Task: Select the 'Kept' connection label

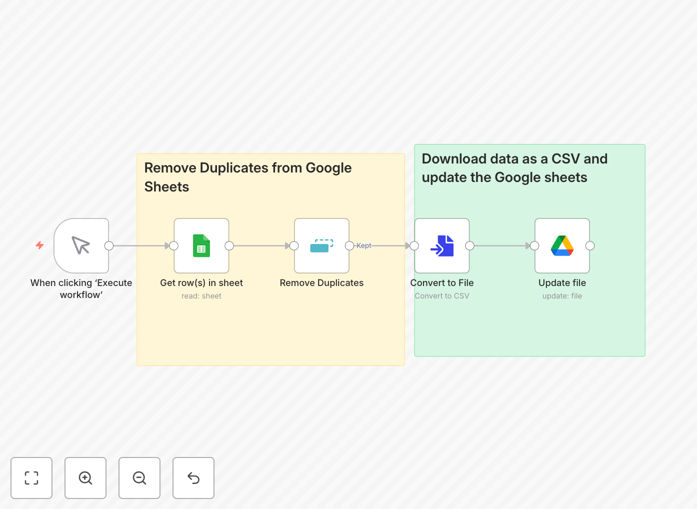Action: click(x=364, y=245)
